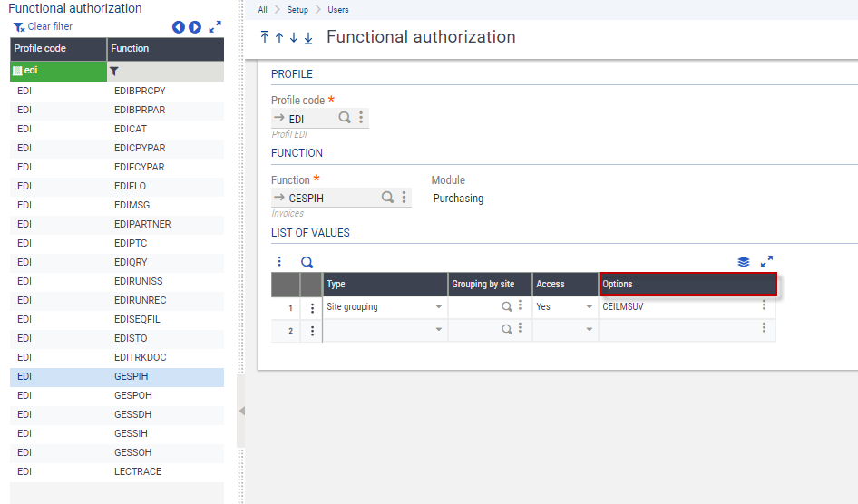Go to next list page arrow
The width and height of the screenshot is (858, 504).
195,27
